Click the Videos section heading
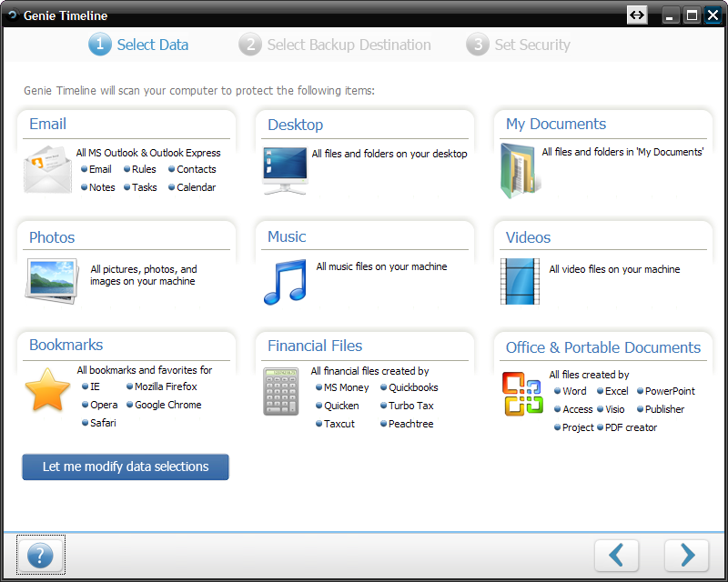 tap(528, 237)
